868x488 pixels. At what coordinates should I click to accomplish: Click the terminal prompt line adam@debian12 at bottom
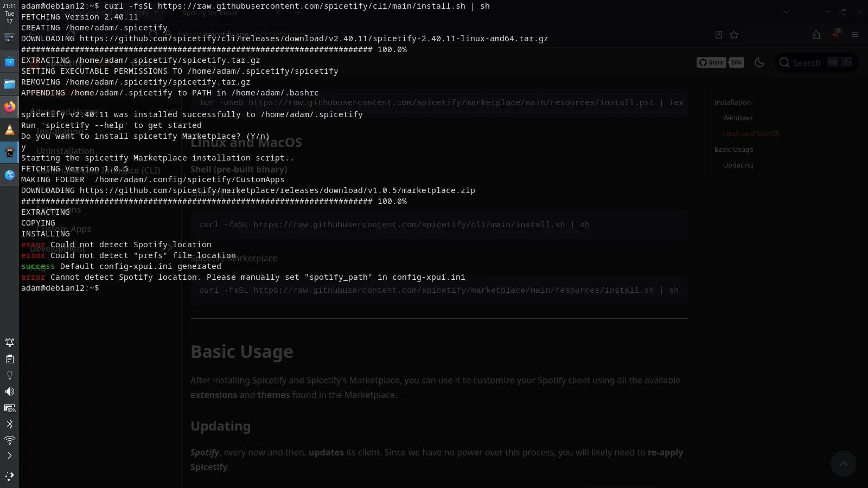tap(60, 288)
